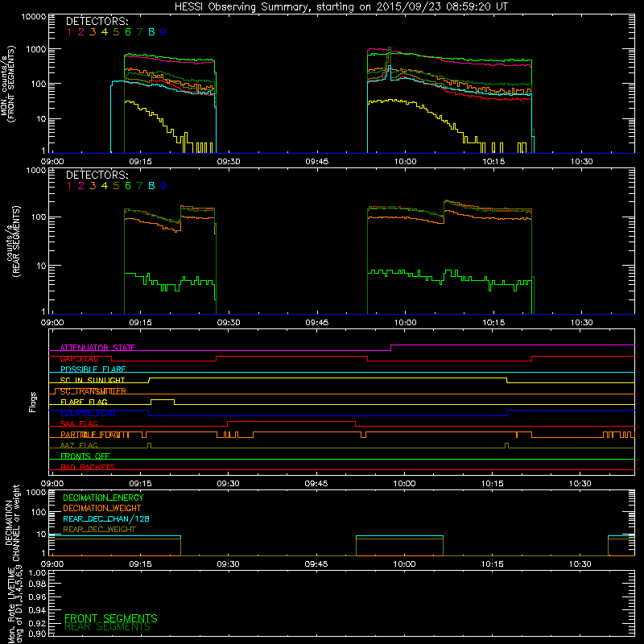This screenshot has width=644, height=644.
Task: Click the ATTENUATOR_STATE step-up near 09:58
Action: click(x=390, y=348)
